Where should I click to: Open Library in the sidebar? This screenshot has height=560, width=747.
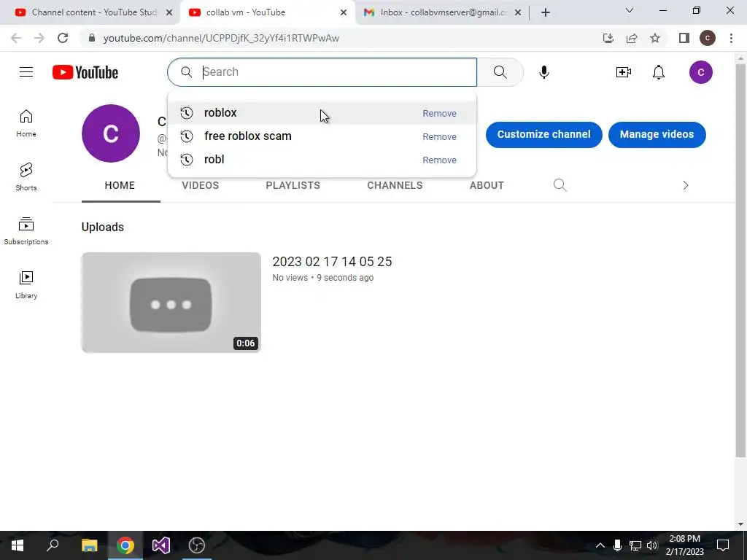coord(26,285)
